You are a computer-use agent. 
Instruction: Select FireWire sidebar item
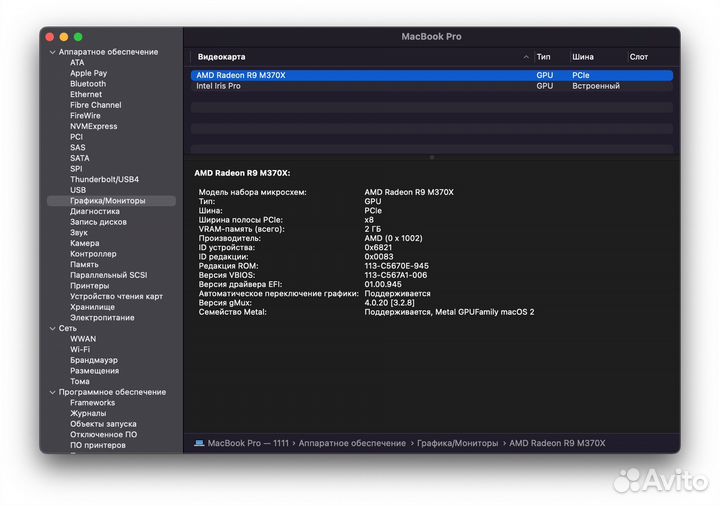pyautogui.click(x=85, y=116)
